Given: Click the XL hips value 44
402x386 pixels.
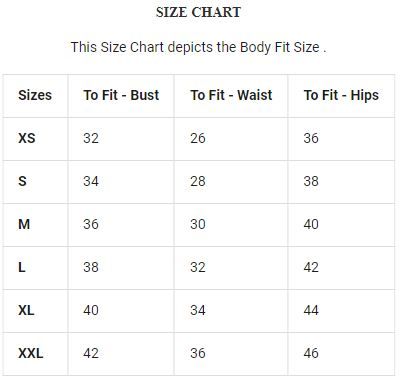Looking at the screenshot, I should [x=311, y=310].
